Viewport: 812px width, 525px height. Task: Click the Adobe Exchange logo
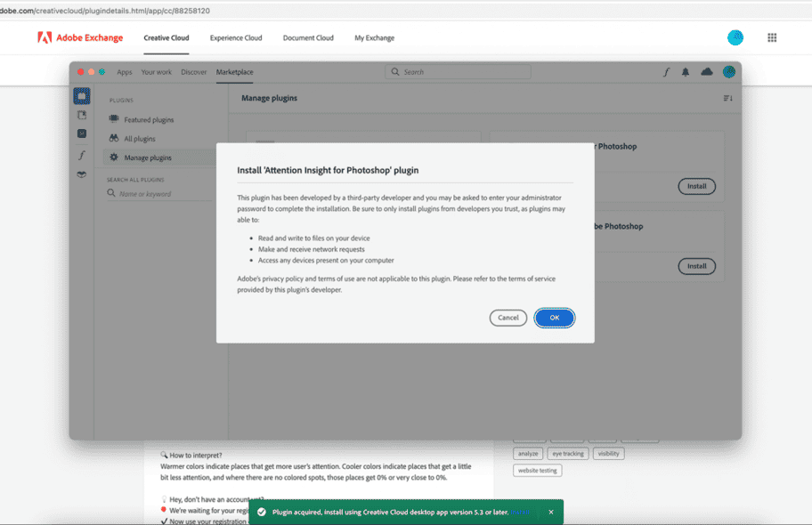(80, 37)
